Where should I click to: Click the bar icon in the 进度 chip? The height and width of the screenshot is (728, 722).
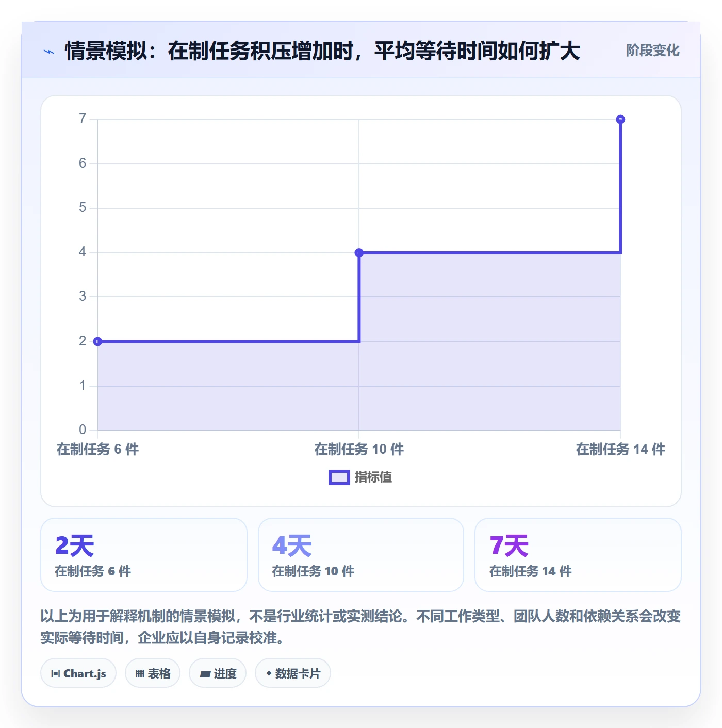pos(205,674)
